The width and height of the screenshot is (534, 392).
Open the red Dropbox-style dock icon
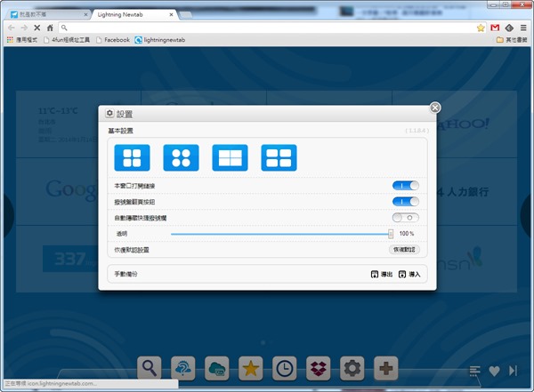click(318, 368)
